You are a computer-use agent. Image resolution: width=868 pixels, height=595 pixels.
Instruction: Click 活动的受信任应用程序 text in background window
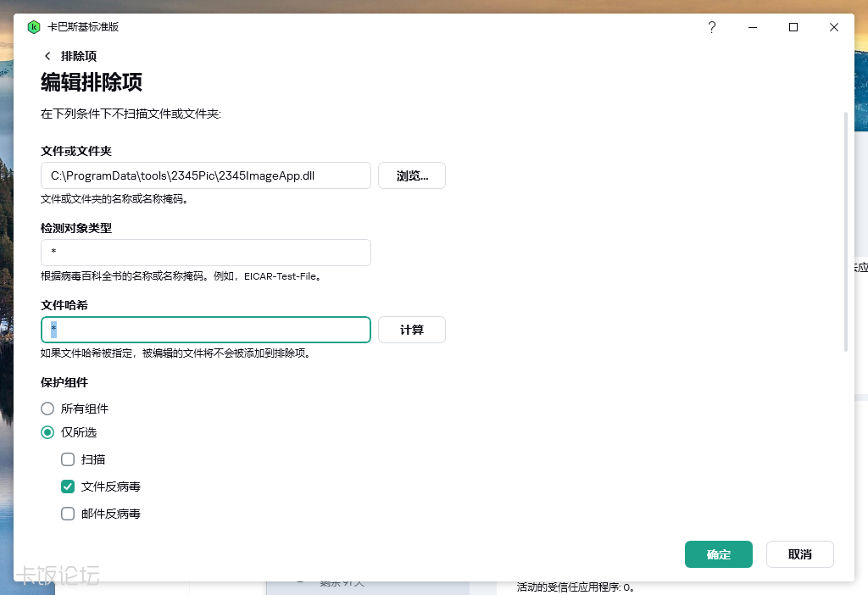click(576, 587)
